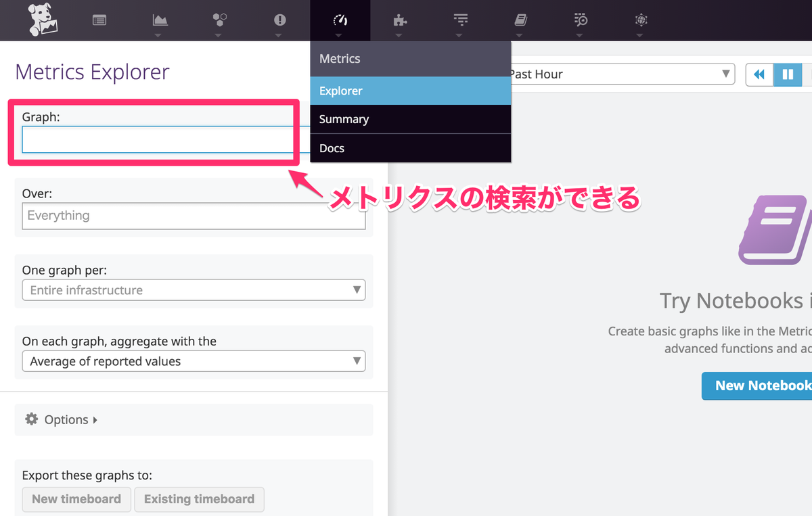Open the One graph per dropdown
Viewport: 812px width, 516px height.
pos(194,290)
